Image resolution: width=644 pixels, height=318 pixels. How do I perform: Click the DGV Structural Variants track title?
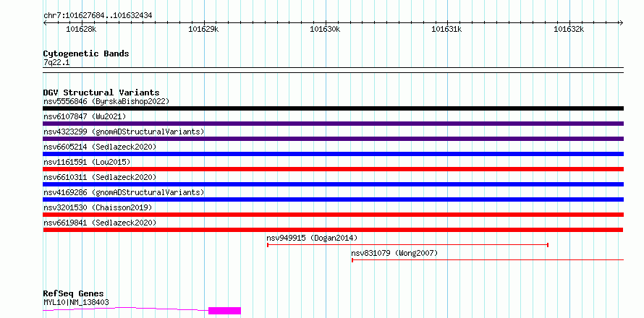click(101, 93)
